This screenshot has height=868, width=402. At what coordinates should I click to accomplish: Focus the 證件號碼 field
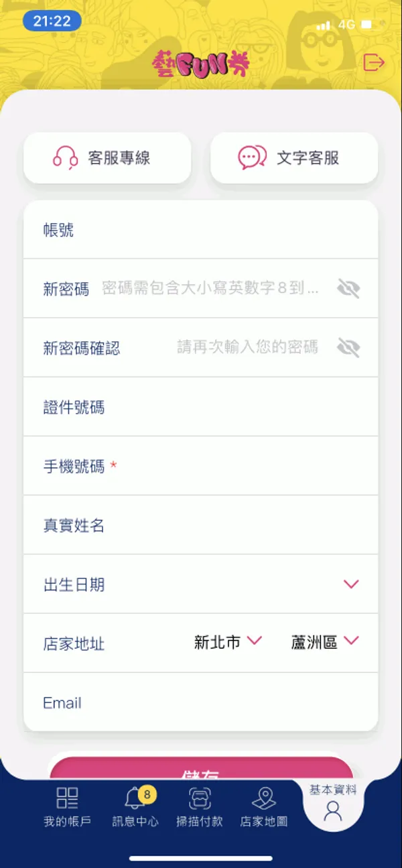[201, 407]
